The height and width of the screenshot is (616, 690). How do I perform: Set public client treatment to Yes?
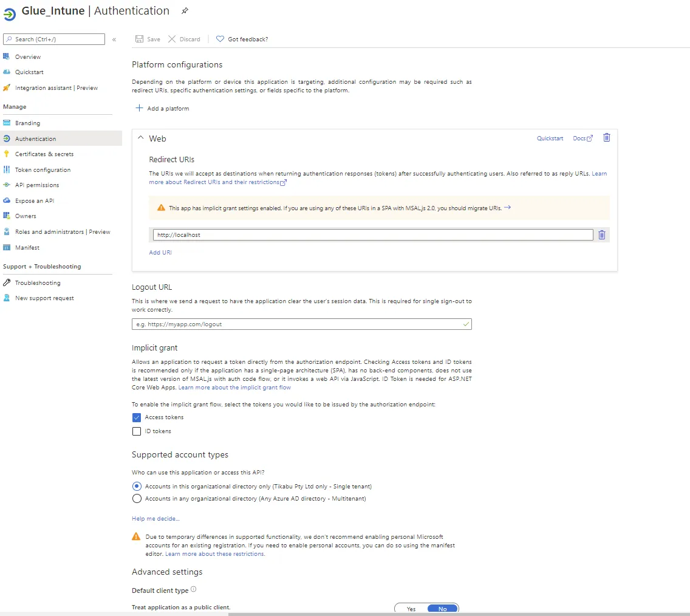point(410,609)
